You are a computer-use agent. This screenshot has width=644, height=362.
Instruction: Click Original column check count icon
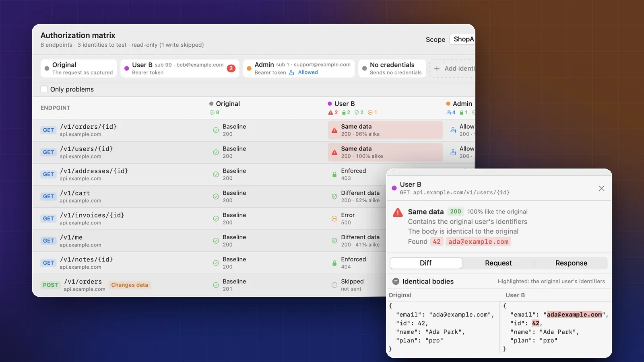[x=212, y=113]
